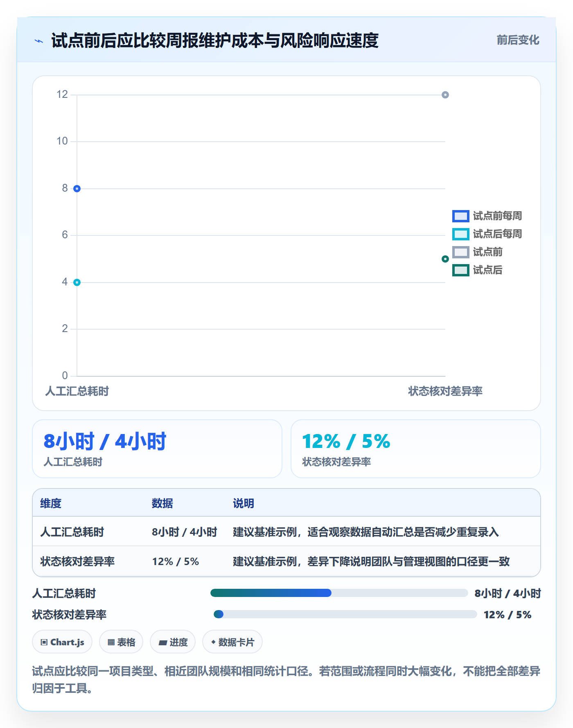The image size is (573, 728).
Task: Click the 维度 column header
Action: [51, 503]
